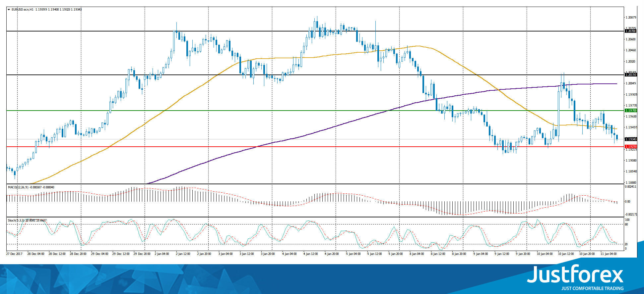
Task: Click the 3 Jan 04:00 time label
Action: (x=225, y=254)
